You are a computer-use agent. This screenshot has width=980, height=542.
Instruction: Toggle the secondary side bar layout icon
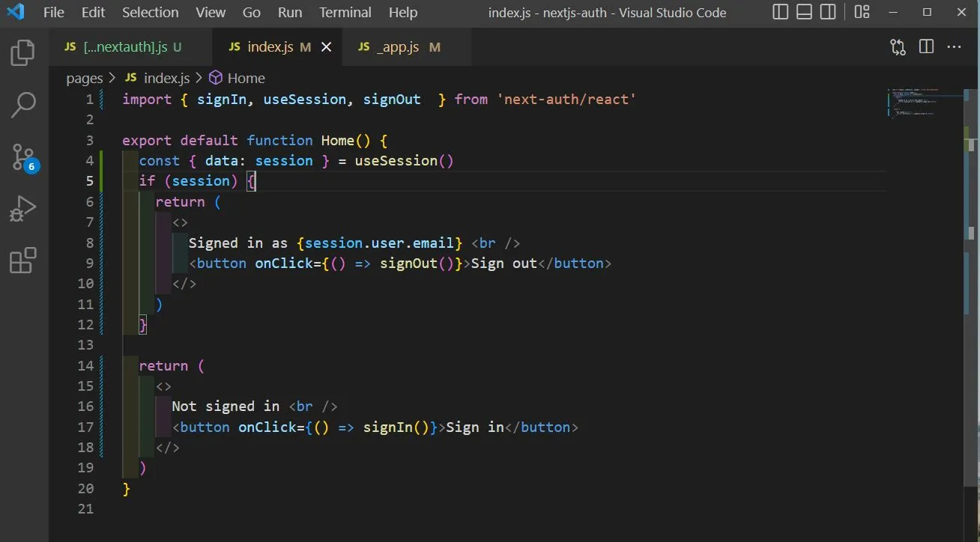828,12
